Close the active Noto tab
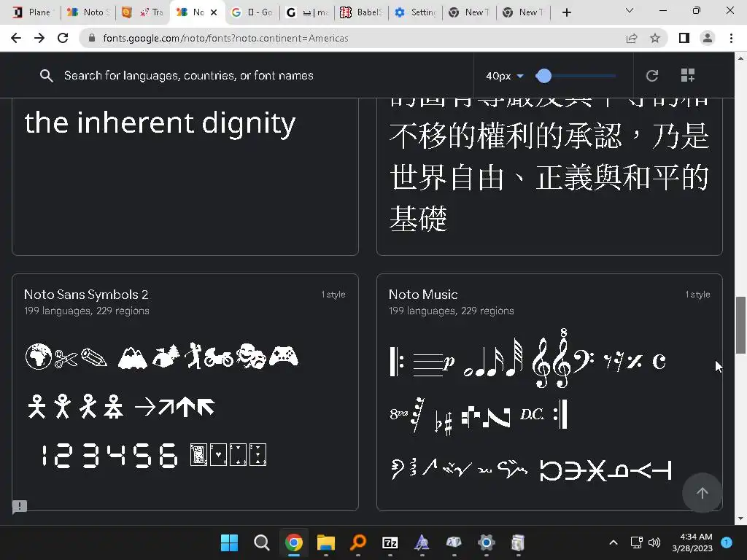Viewport: 747px width, 560px height. tap(214, 12)
